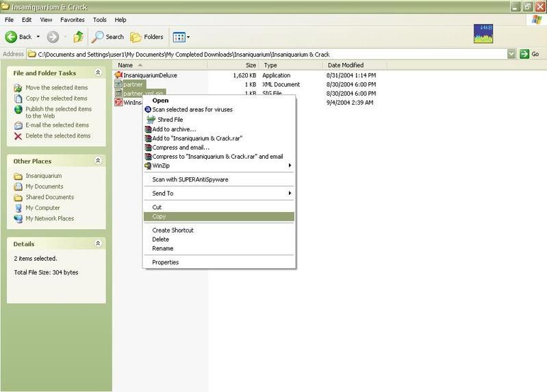Choose Copy from the context menu
Screen dimensions: 547x392
[x=159, y=216]
